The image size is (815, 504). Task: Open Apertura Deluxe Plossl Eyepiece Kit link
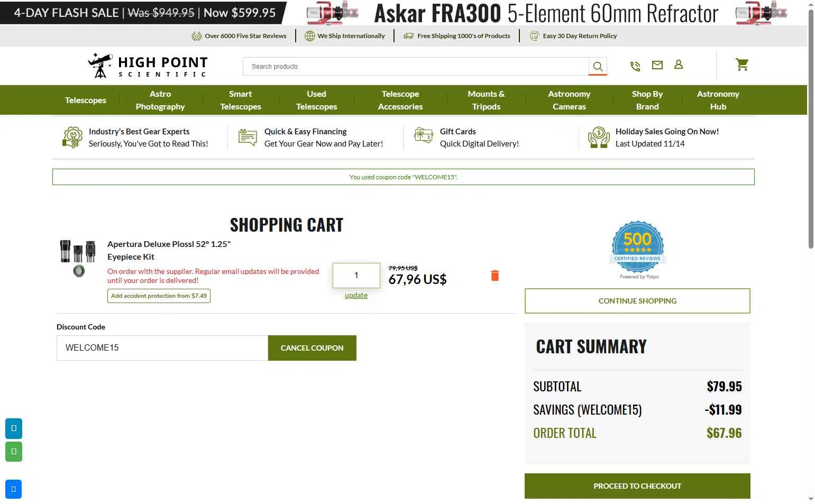[169, 250]
